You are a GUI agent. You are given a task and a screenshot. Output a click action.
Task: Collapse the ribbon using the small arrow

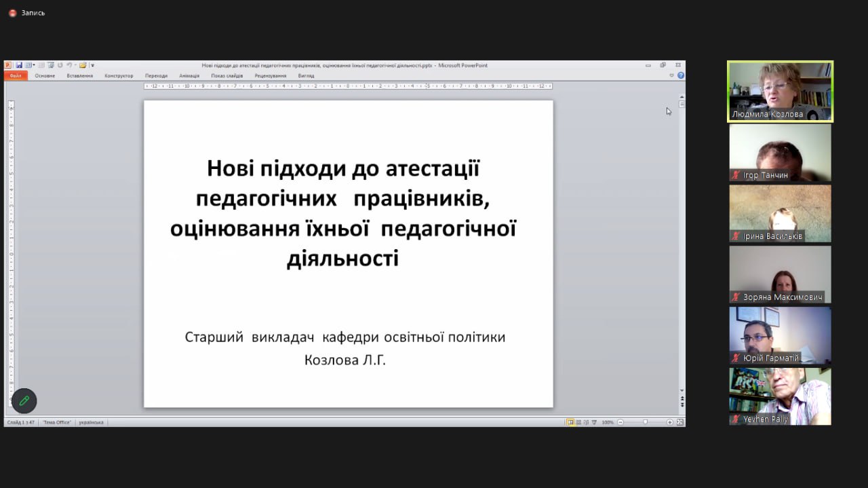672,75
